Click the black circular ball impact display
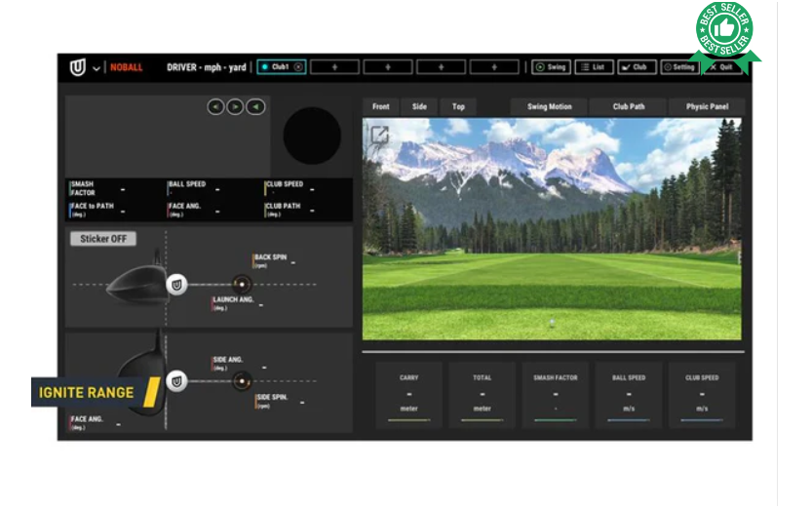Image resolution: width=812 pixels, height=508 pixels. (312, 136)
